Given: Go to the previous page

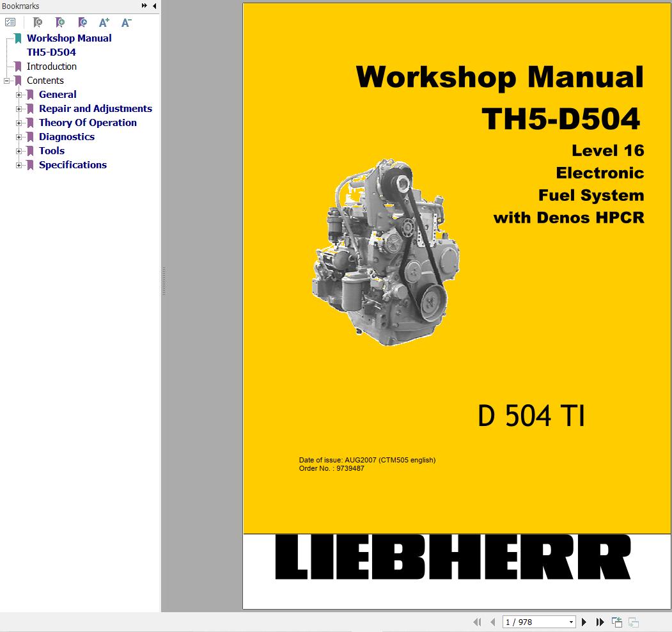Looking at the screenshot, I should click(493, 622).
